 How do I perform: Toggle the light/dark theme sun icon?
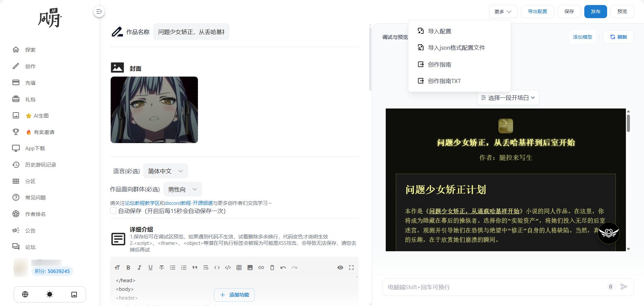click(x=50, y=295)
